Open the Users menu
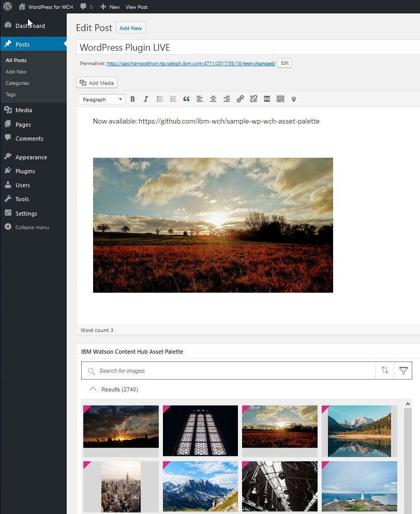The height and width of the screenshot is (514, 420). pyautogui.click(x=33, y=185)
